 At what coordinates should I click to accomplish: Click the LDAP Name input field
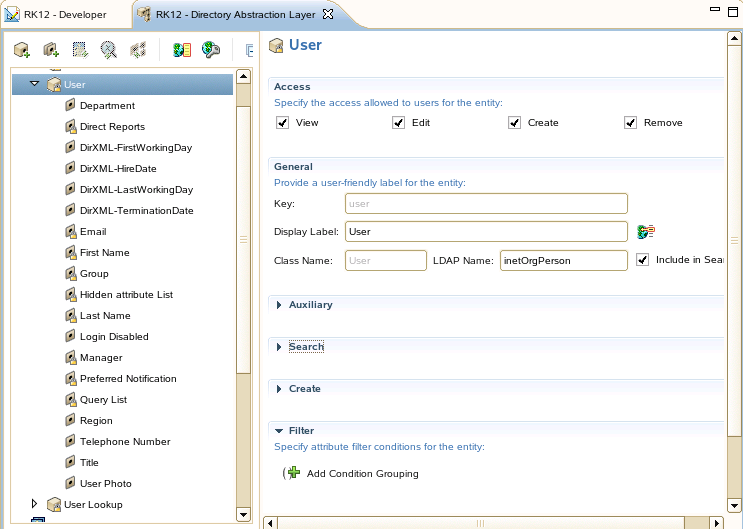(x=563, y=261)
